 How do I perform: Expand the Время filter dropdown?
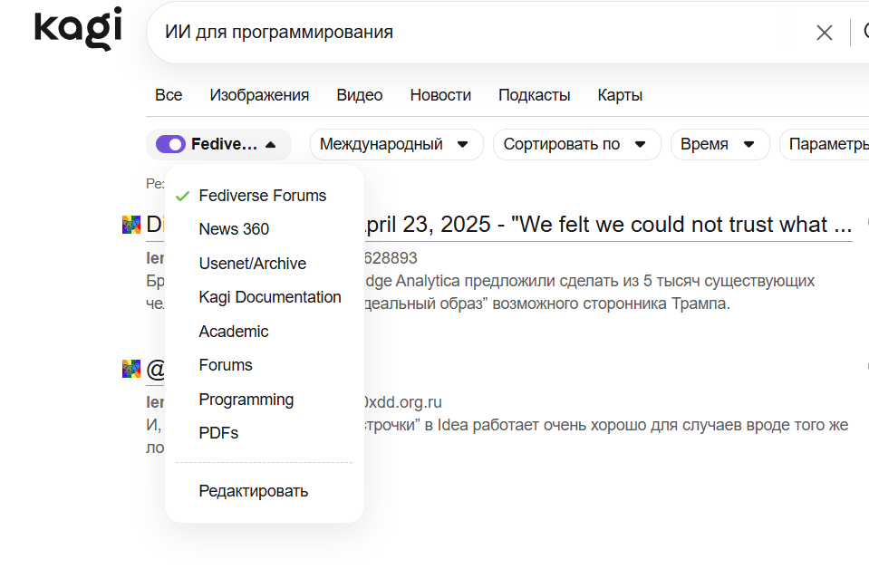pyautogui.click(x=719, y=144)
